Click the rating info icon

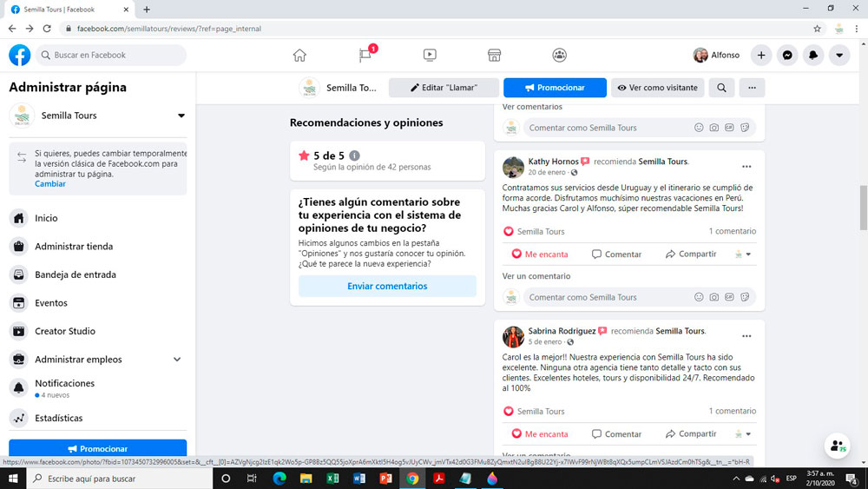tap(354, 155)
